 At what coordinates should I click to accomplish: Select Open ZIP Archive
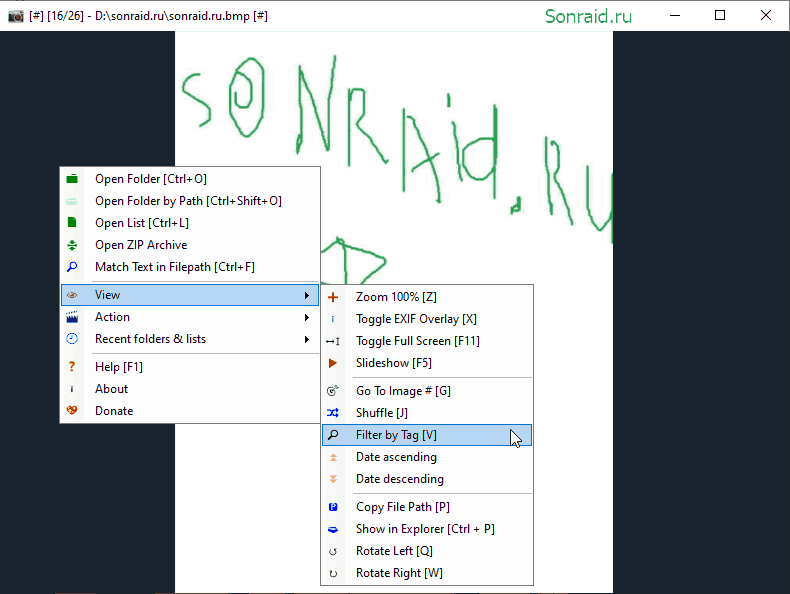[x=190, y=245]
